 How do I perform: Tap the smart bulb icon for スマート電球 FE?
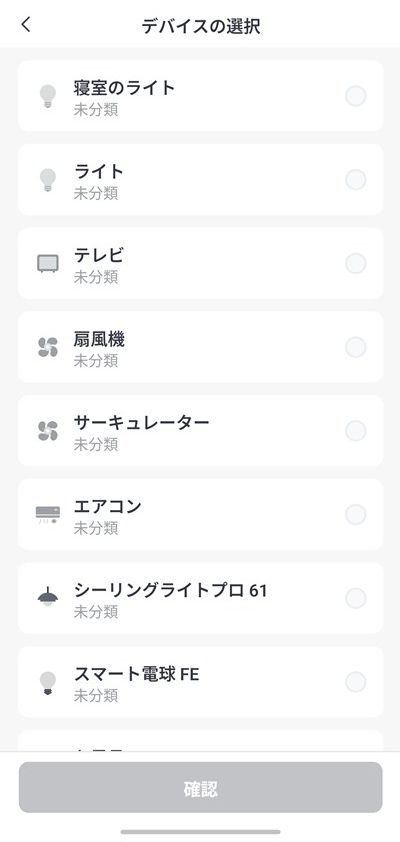point(48,683)
